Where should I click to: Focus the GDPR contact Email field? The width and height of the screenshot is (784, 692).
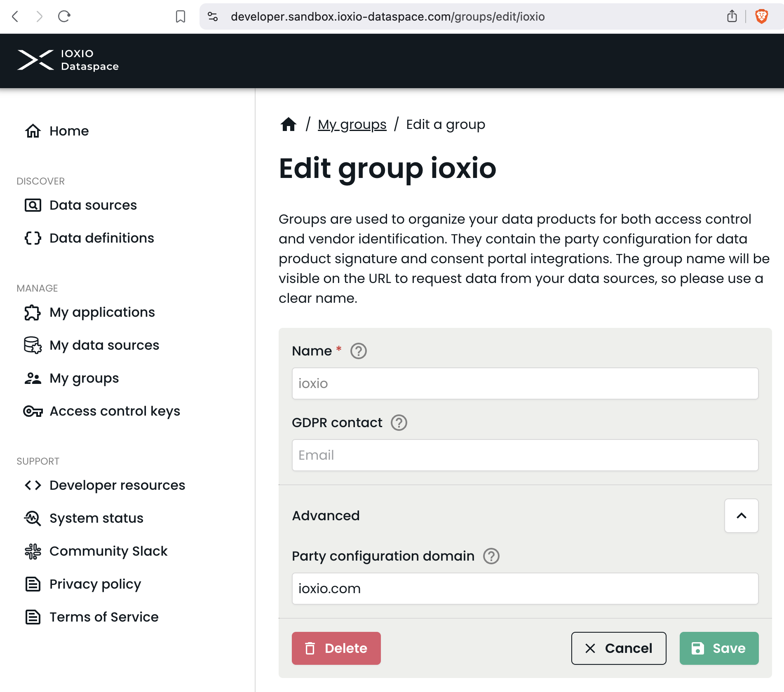click(525, 455)
